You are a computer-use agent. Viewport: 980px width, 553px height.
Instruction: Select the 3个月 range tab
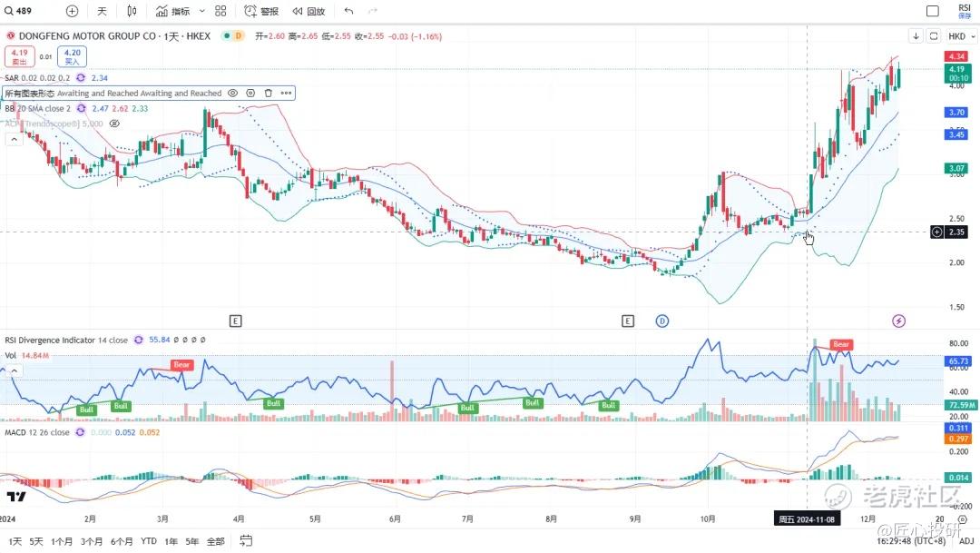point(92,542)
